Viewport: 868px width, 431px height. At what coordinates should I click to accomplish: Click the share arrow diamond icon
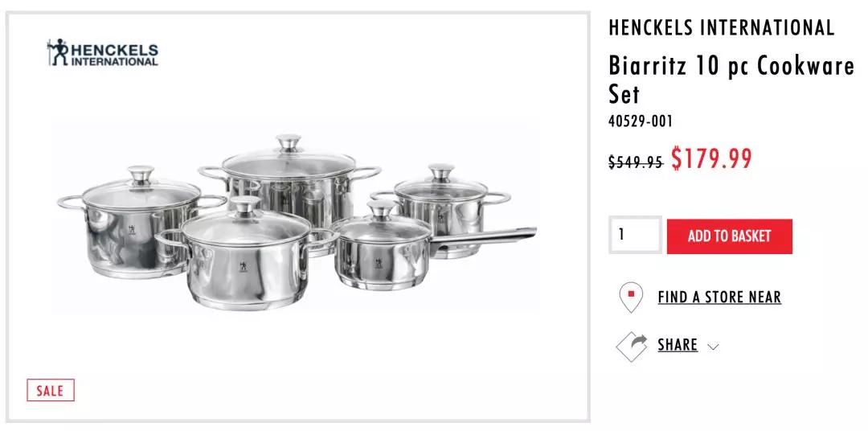coord(632,347)
